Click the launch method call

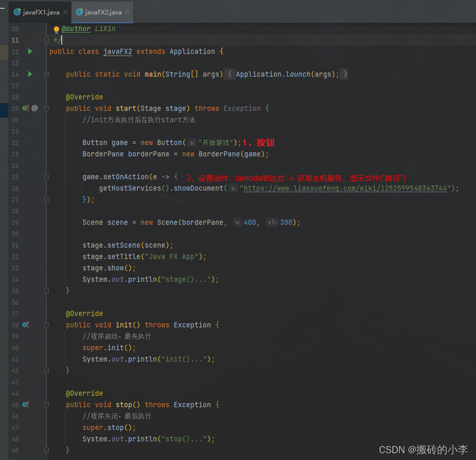298,74
